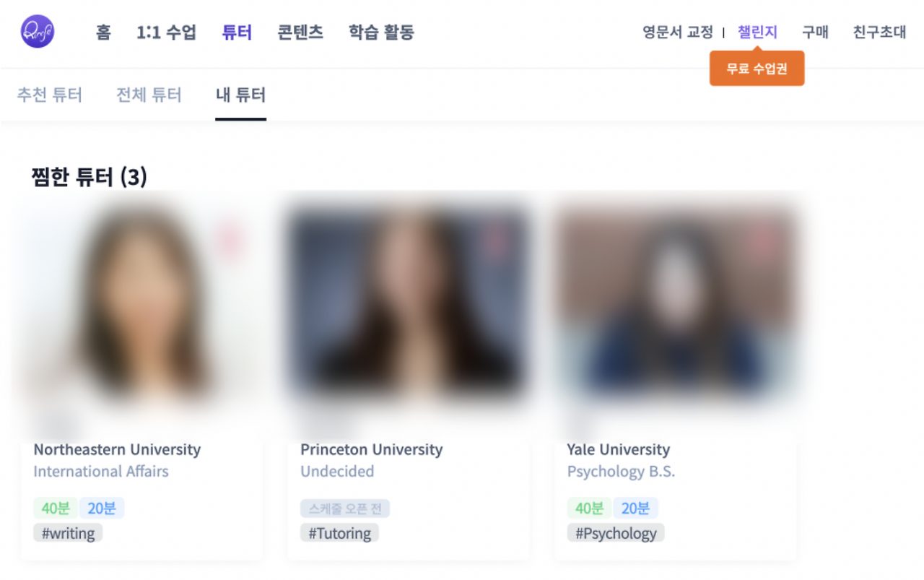Select the 튜터 navigation item

pyautogui.click(x=237, y=33)
